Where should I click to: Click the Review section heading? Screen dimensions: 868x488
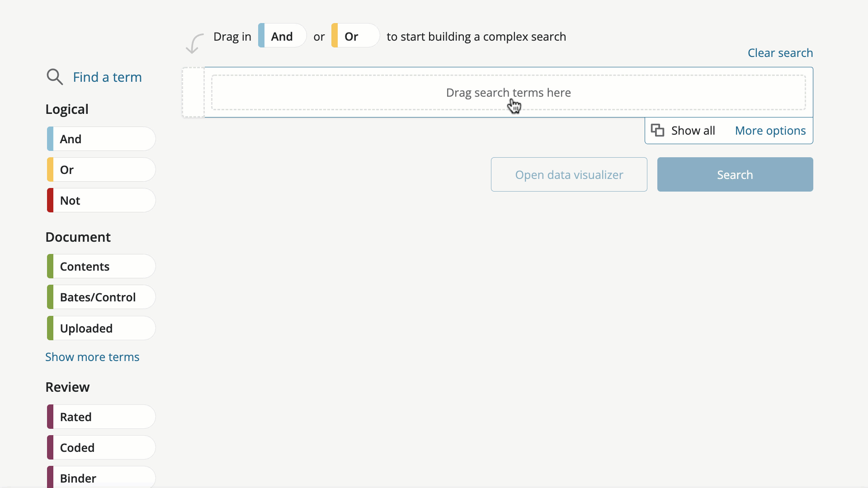coord(67,387)
